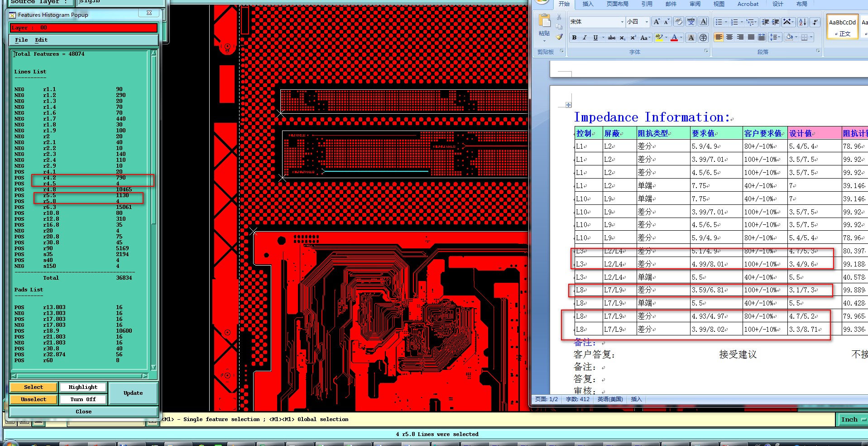Expand the highlight color dropdown arrow

(666, 37)
